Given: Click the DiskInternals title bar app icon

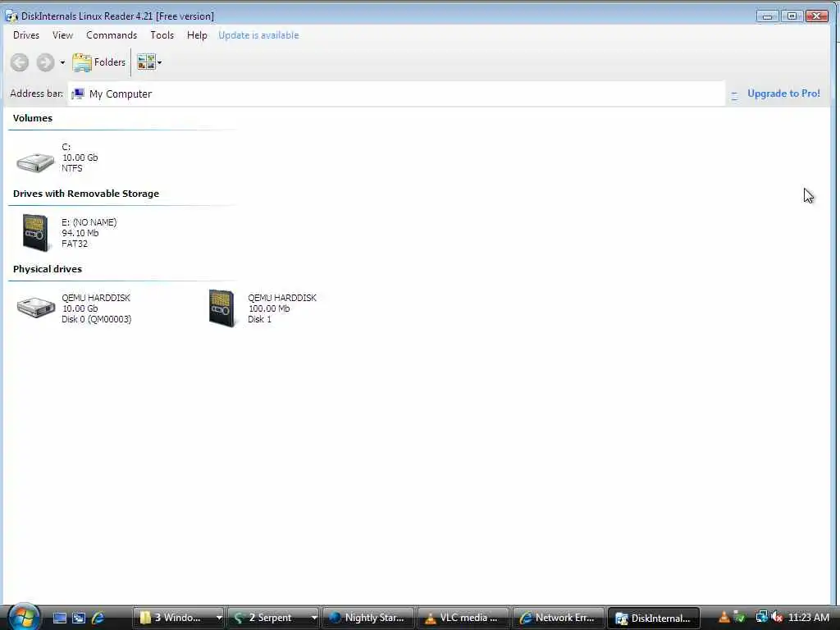Looking at the screenshot, I should point(11,16).
